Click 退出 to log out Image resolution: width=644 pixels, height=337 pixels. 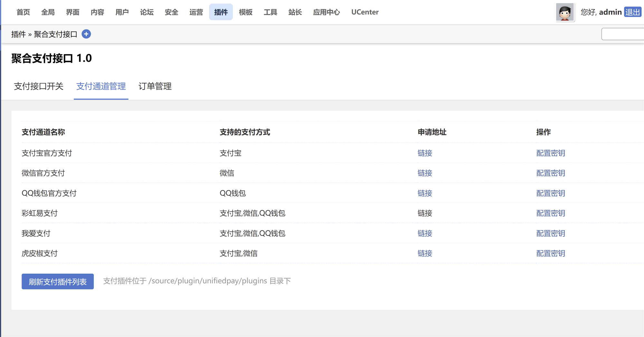[x=633, y=12]
